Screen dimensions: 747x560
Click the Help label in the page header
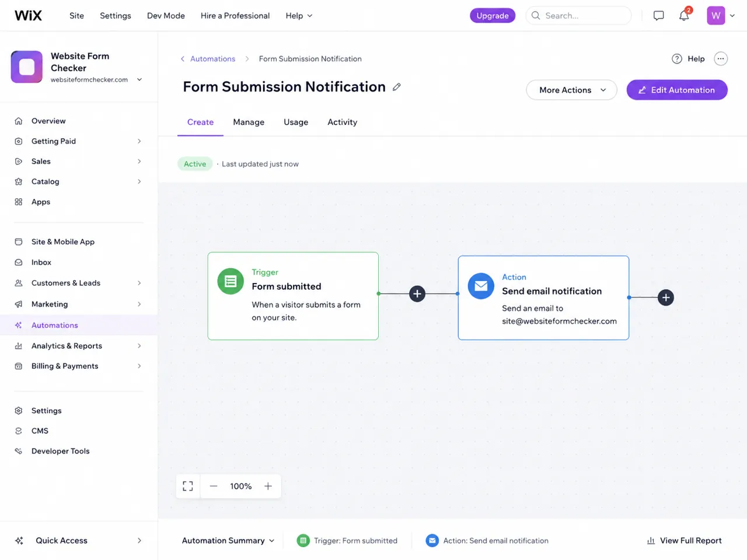(x=696, y=59)
